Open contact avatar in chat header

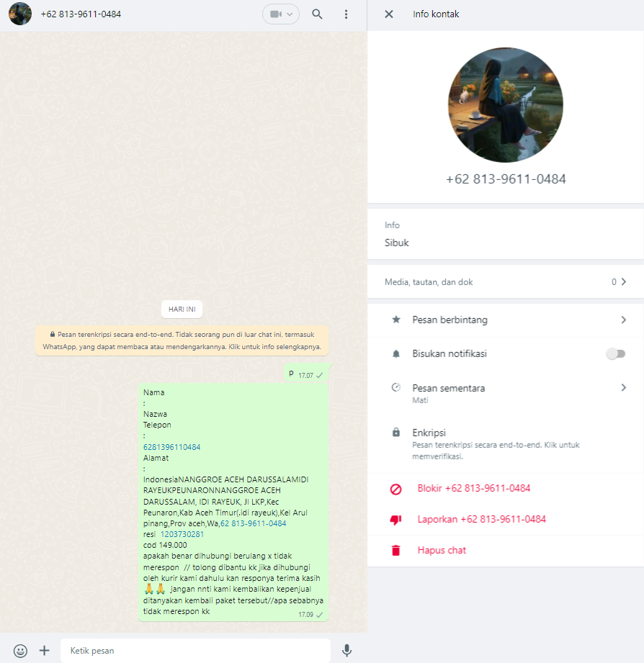click(x=20, y=14)
